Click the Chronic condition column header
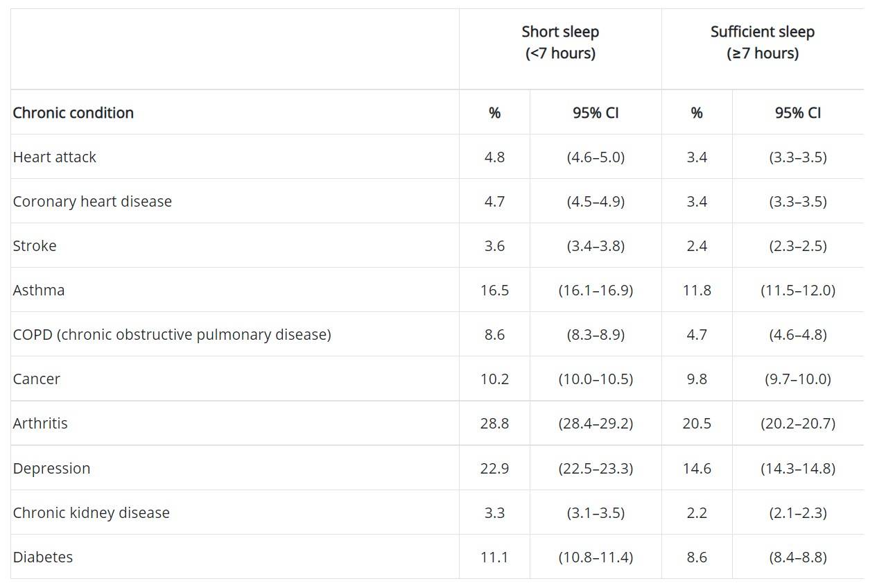This screenshot has width=877, height=588. (73, 113)
